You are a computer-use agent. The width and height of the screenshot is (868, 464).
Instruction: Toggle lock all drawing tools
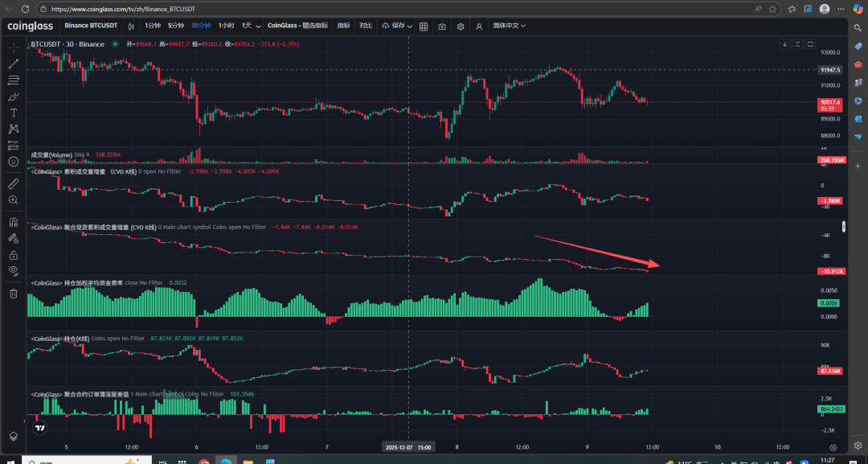(14, 255)
